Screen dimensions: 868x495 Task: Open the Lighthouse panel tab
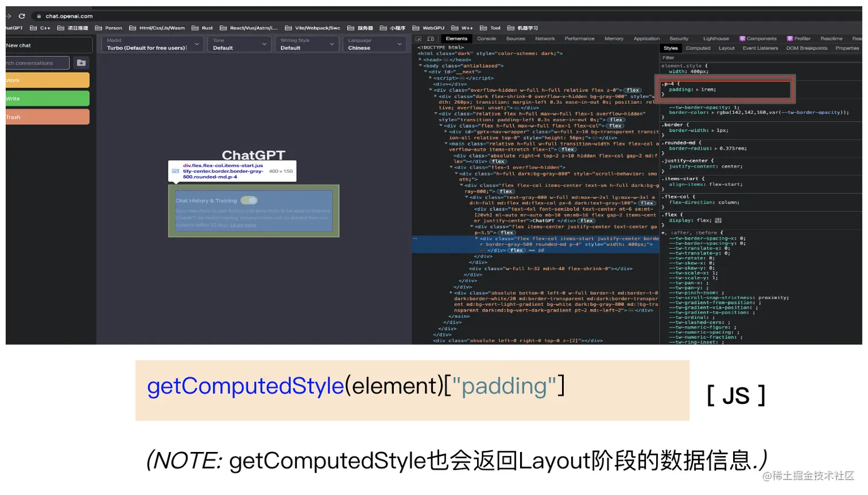[716, 38]
